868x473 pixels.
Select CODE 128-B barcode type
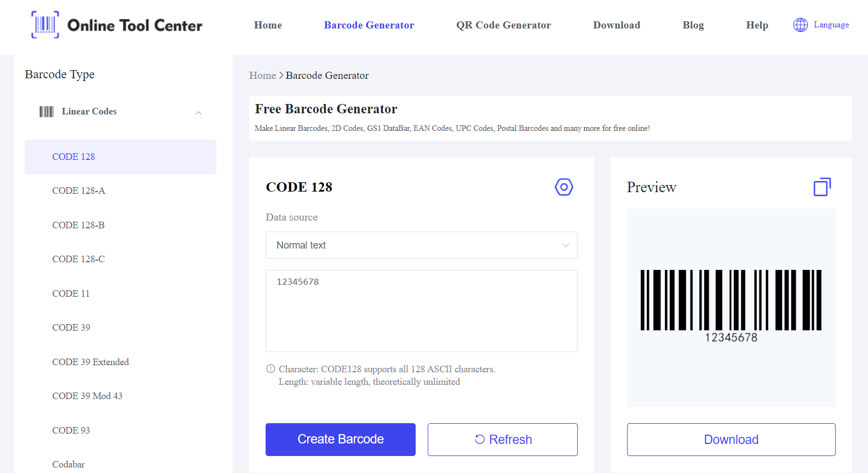(120, 225)
